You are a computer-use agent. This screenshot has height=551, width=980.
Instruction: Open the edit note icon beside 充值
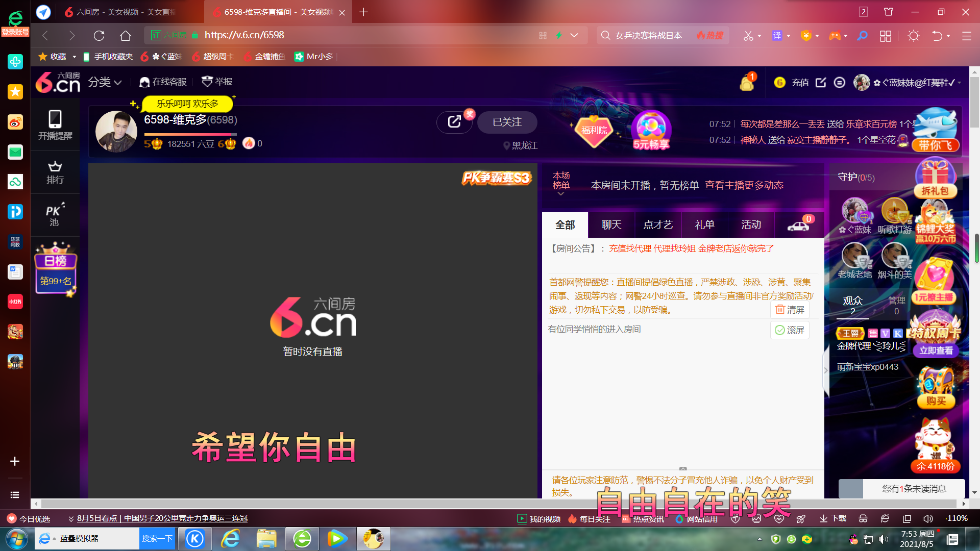(821, 82)
